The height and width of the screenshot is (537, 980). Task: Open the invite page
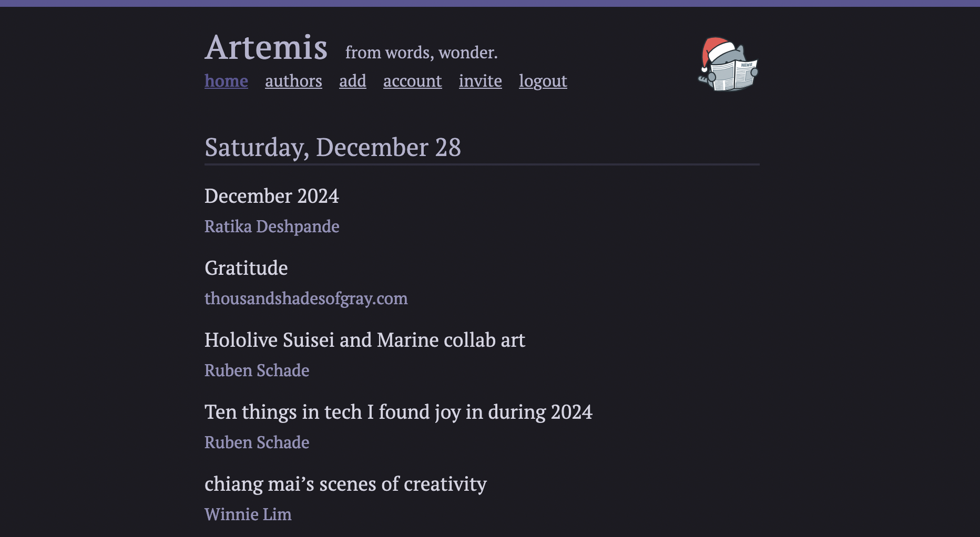click(x=480, y=81)
